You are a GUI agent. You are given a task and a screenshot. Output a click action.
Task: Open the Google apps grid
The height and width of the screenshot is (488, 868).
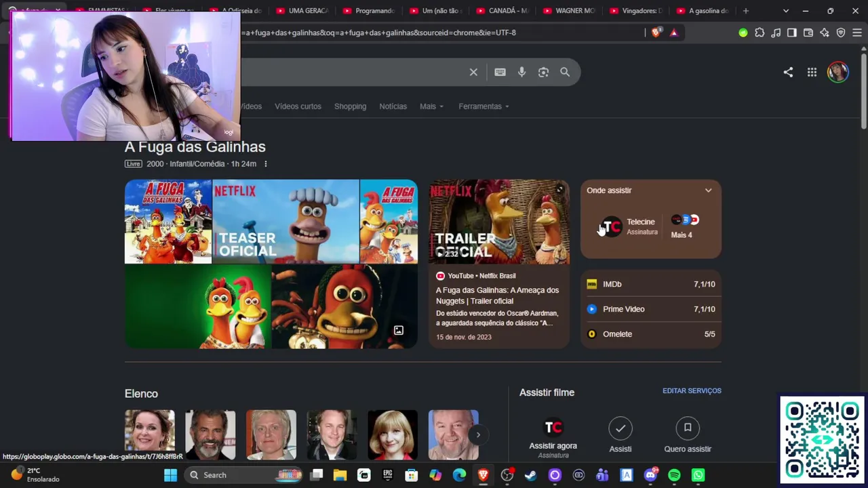click(x=812, y=72)
